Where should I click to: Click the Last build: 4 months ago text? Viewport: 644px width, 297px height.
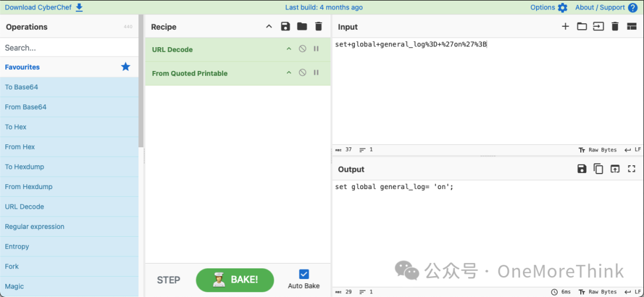(x=324, y=7)
